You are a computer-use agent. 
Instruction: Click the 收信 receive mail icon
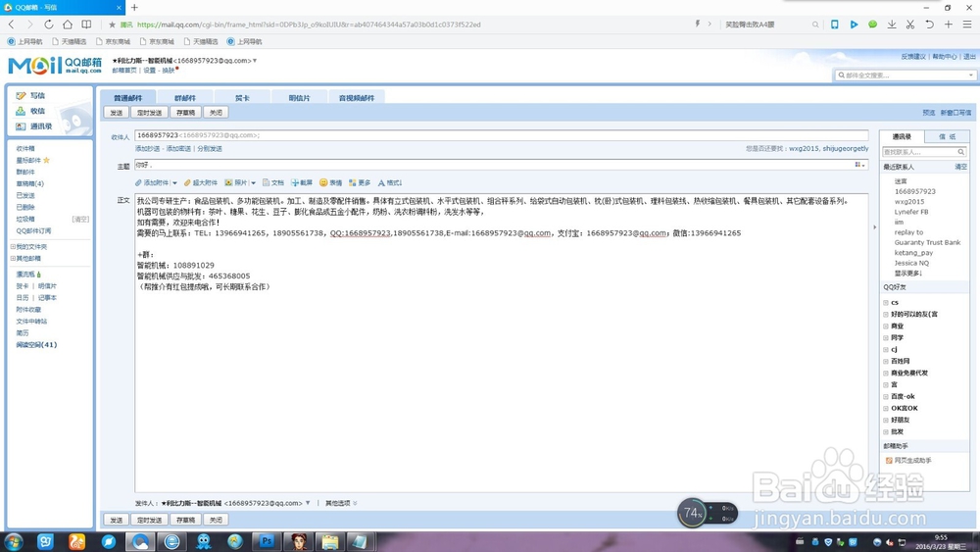(21, 111)
